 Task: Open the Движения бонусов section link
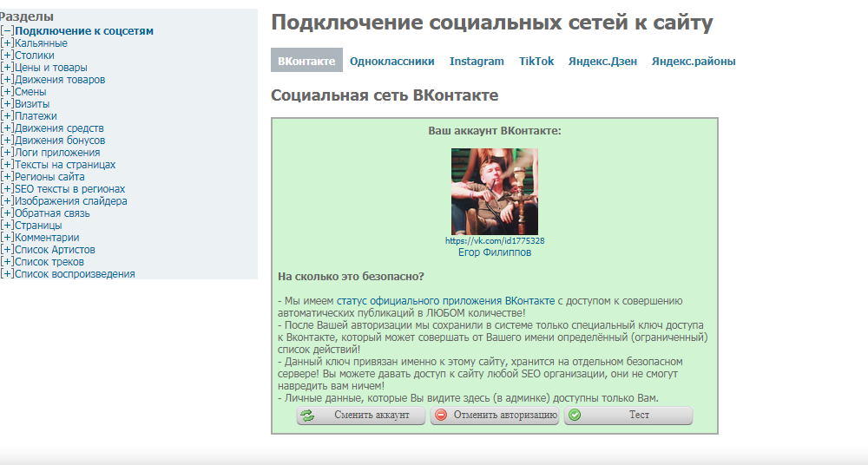pos(60,141)
